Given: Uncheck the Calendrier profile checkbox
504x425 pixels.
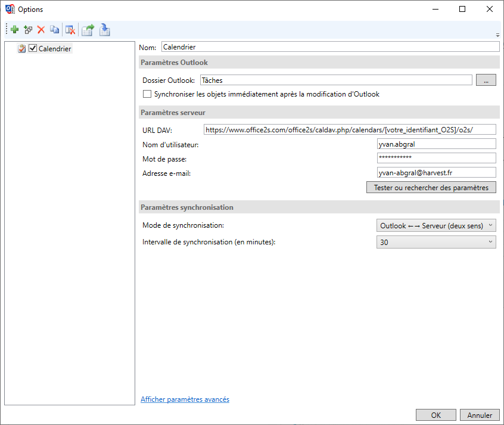Looking at the screenshot, I should pos(33,49).
